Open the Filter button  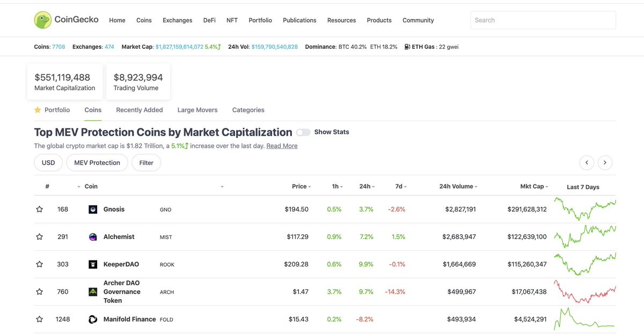146,163
